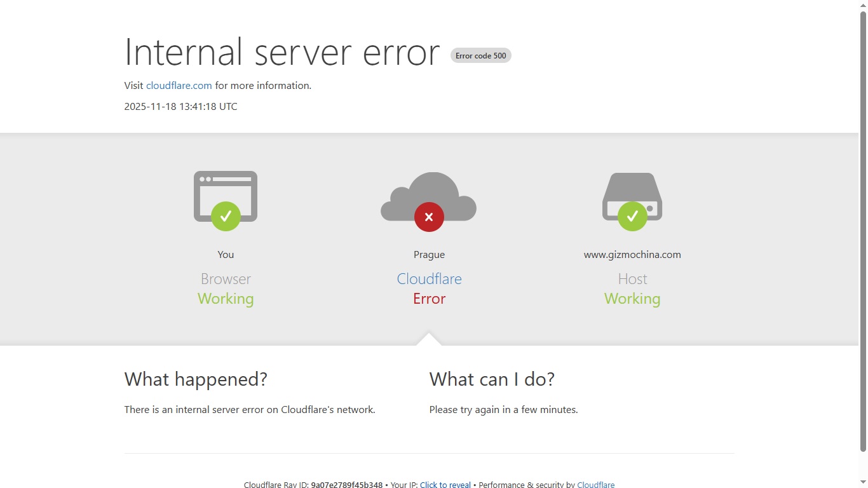Click the Error code 500 badge
This screenshot has width=868, height=488.
(481, 56)
